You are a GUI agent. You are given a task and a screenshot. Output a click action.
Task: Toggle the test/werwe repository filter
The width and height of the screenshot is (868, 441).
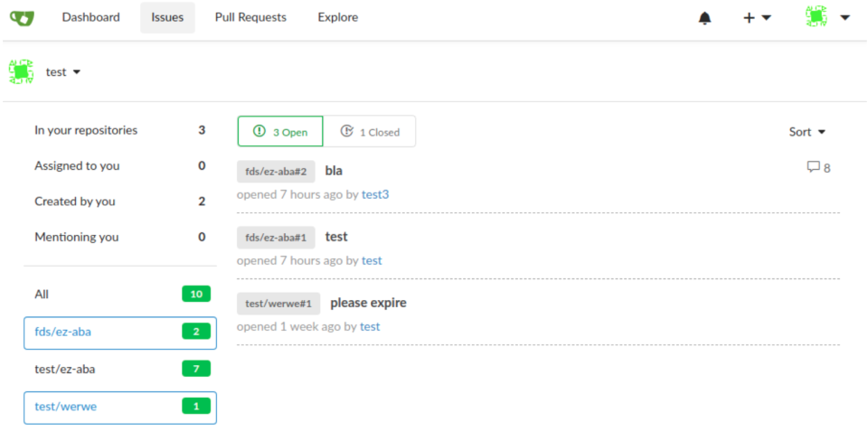click(x=119, y=407)
